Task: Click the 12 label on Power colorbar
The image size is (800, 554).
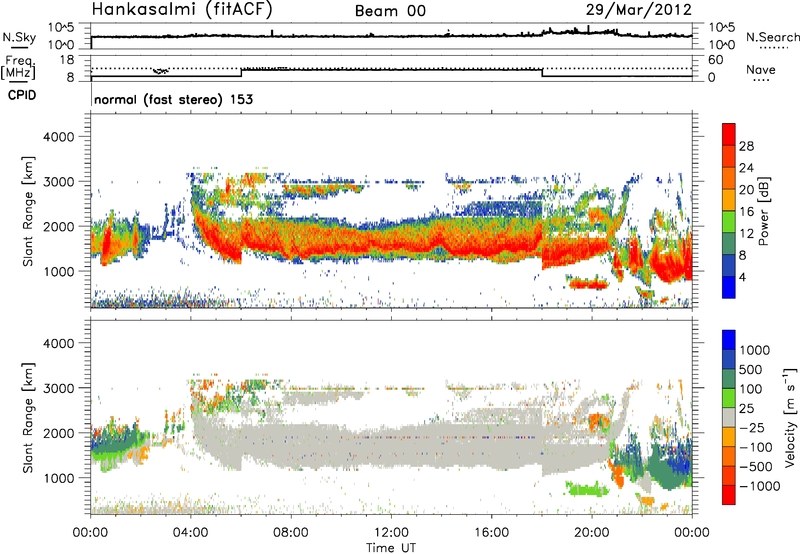Action: click(x=746, y=234)
